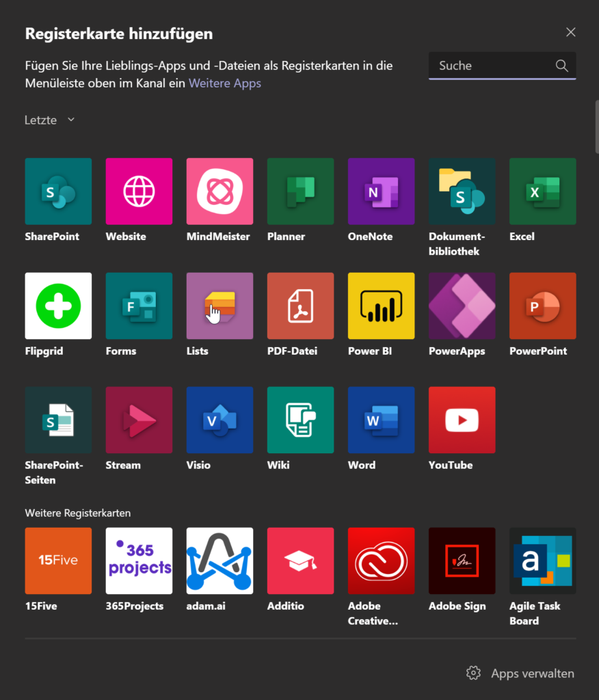The width and height of the screenshot is (599, 700).
Task: Select the Word app icon
Action: pos(381,420)
